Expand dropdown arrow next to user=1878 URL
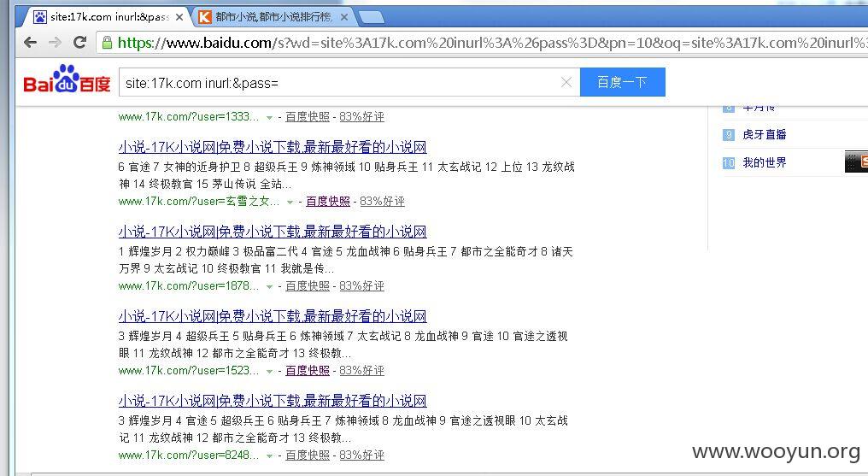This screenshot has height=476, width=868. [x=270, y=286]
